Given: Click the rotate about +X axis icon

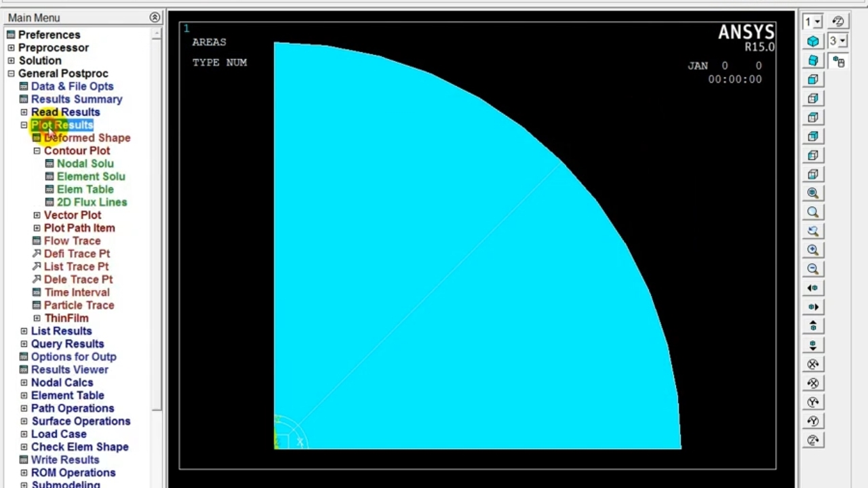Looking at the screenshot, I should pyautogui.click(x=813, y=364).
